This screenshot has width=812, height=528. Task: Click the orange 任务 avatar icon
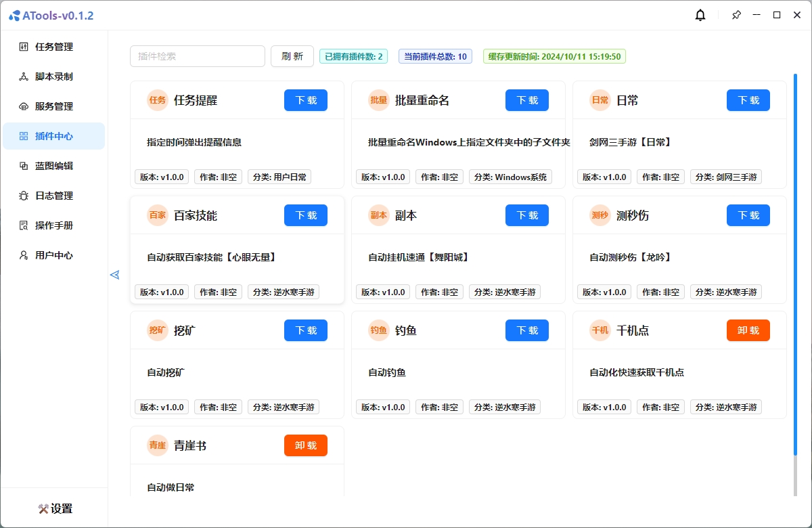[x=157, y=100]
